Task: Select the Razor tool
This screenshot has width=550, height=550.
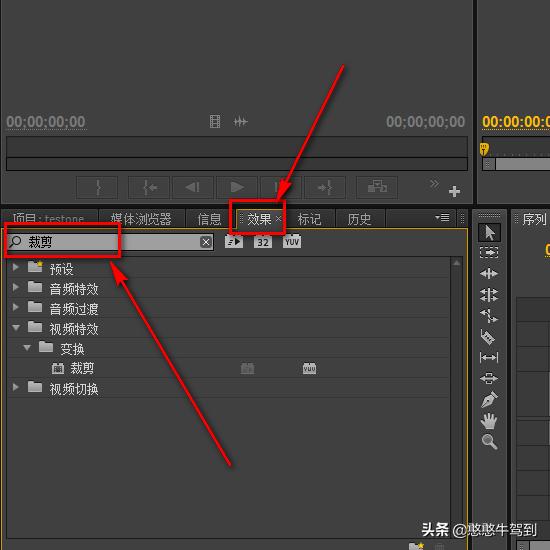Action: 488,337
